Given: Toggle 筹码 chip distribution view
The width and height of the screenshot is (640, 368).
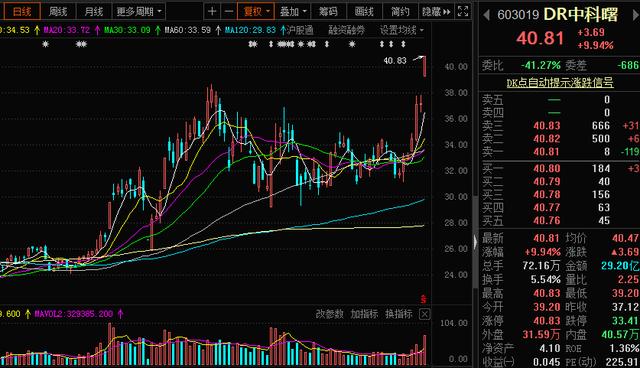Looking at the screenshot, I should coord(328,11).
